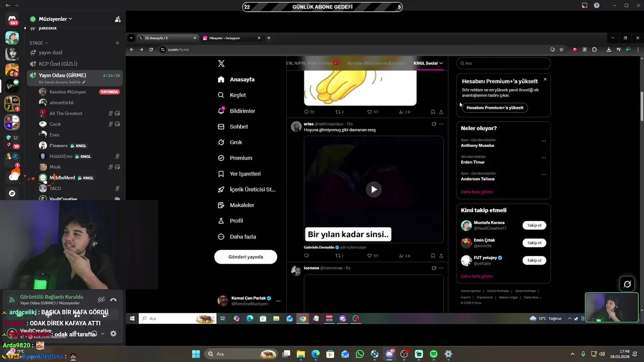
Task: Switch to Hikayeler Instagram browser tab
Action: click(231, 38)
